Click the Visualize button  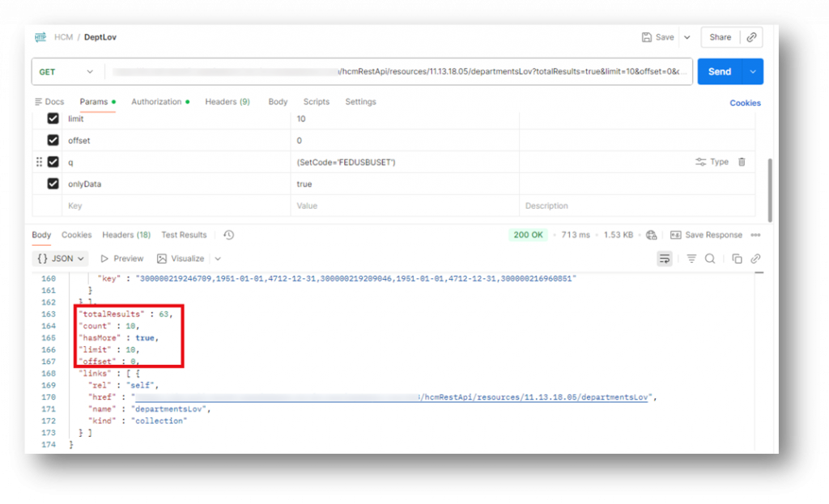(181, 258)
